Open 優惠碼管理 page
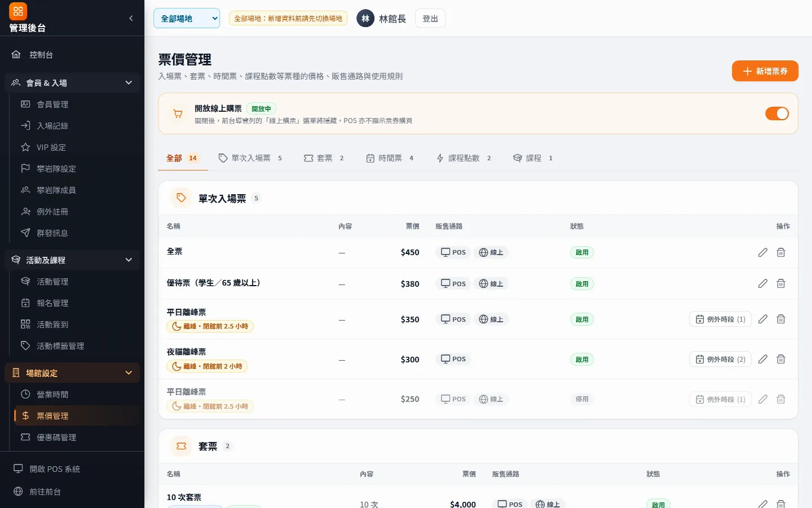Viewport: 812px width, 508px height. click(x=77, y=437)
